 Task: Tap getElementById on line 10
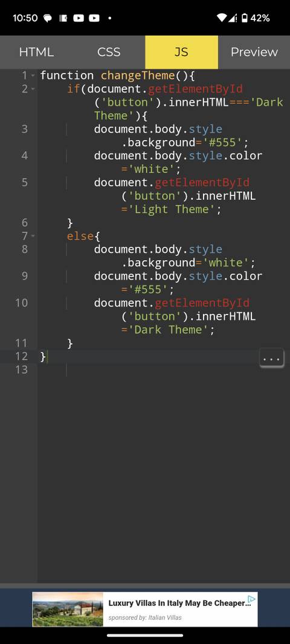202,303
